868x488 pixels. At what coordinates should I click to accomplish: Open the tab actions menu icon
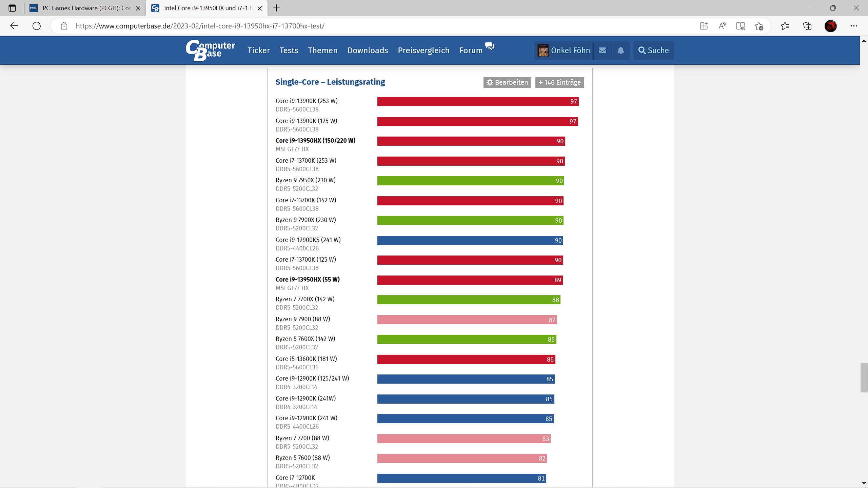[x=12, y=8]
